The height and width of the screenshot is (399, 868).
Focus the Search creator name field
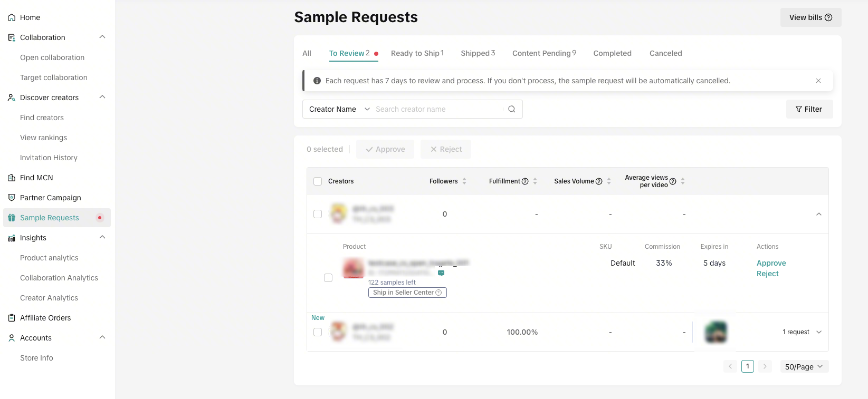tap(437, 109)
